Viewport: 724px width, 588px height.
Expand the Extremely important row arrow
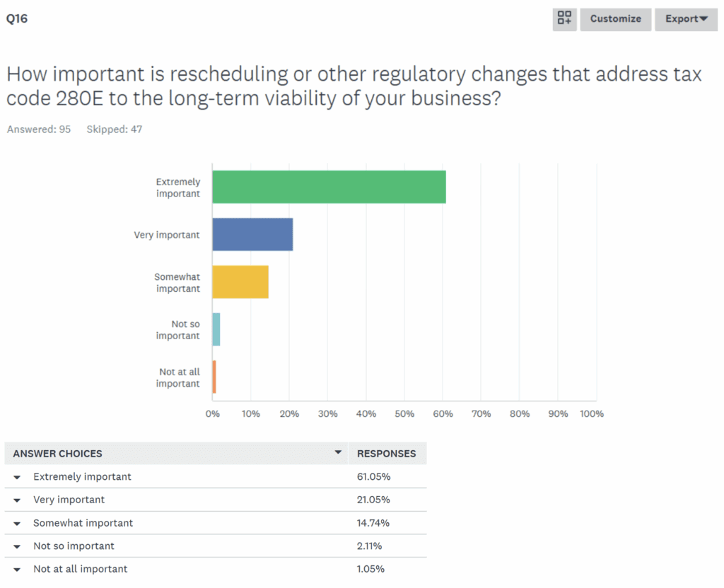coord(18,477)
